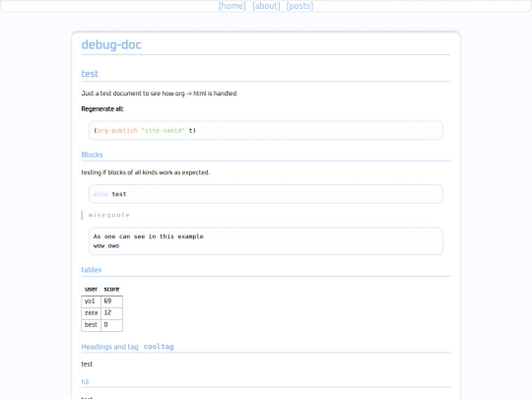Click the debug-doc page title

tap(111, 44)
